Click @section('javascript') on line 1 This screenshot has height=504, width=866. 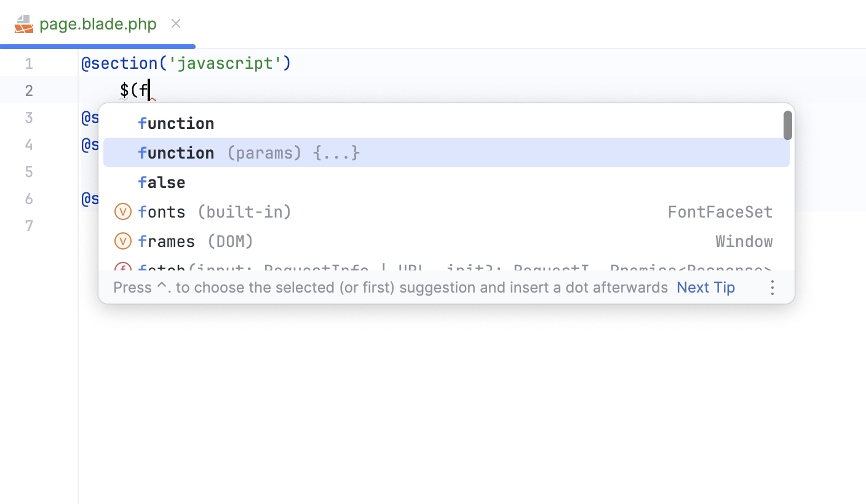click(186, 63)
